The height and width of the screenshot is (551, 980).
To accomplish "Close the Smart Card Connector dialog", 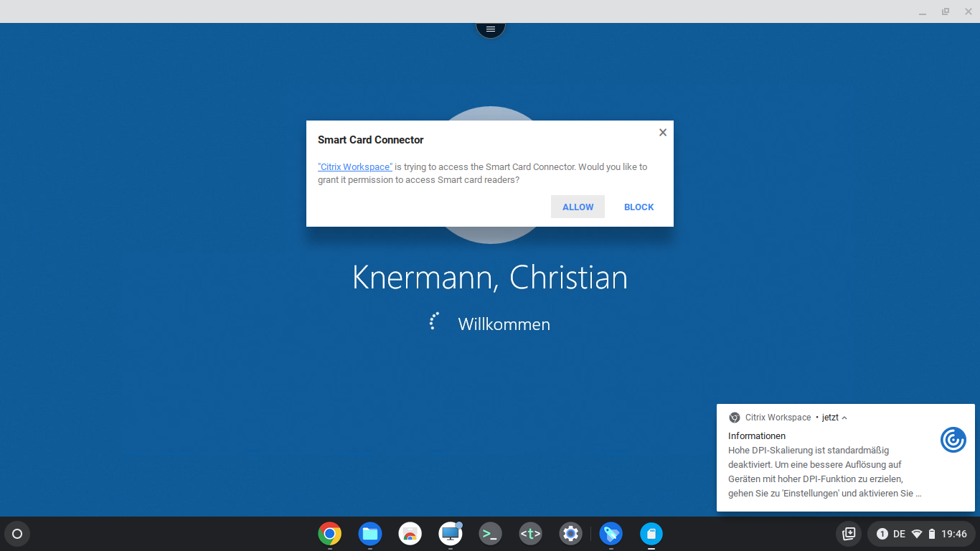I will 663,132.
